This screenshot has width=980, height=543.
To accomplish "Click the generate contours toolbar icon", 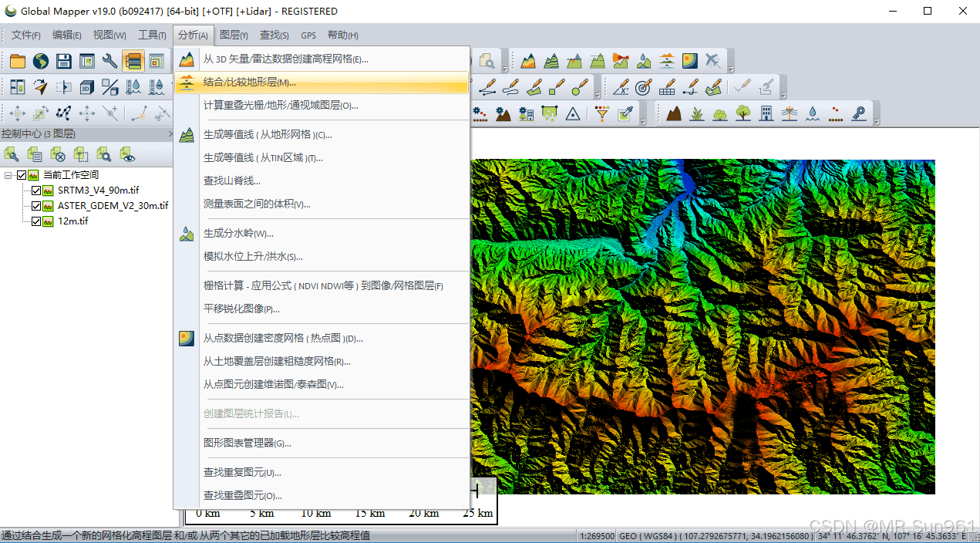I will click(551, 61).
